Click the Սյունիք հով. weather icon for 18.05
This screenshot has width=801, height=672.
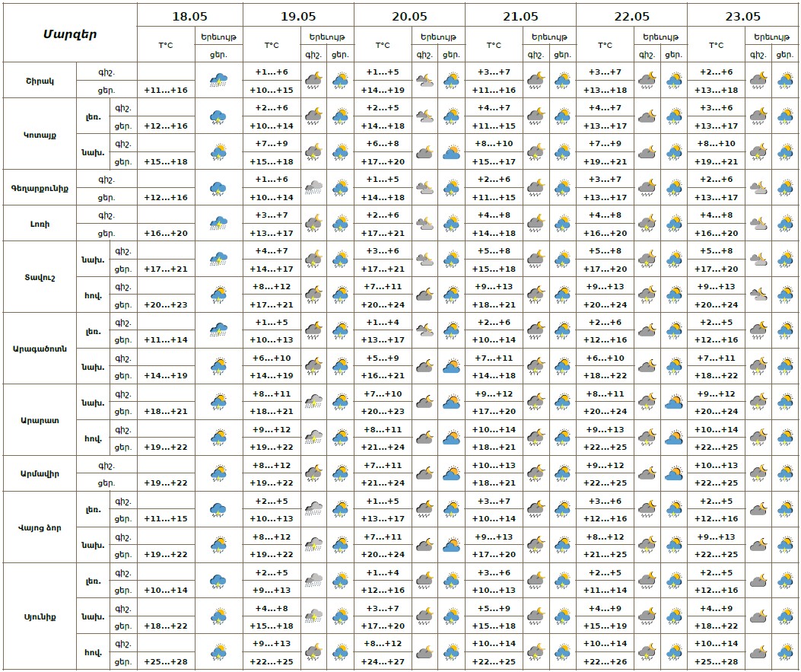[x=218, y=652]
